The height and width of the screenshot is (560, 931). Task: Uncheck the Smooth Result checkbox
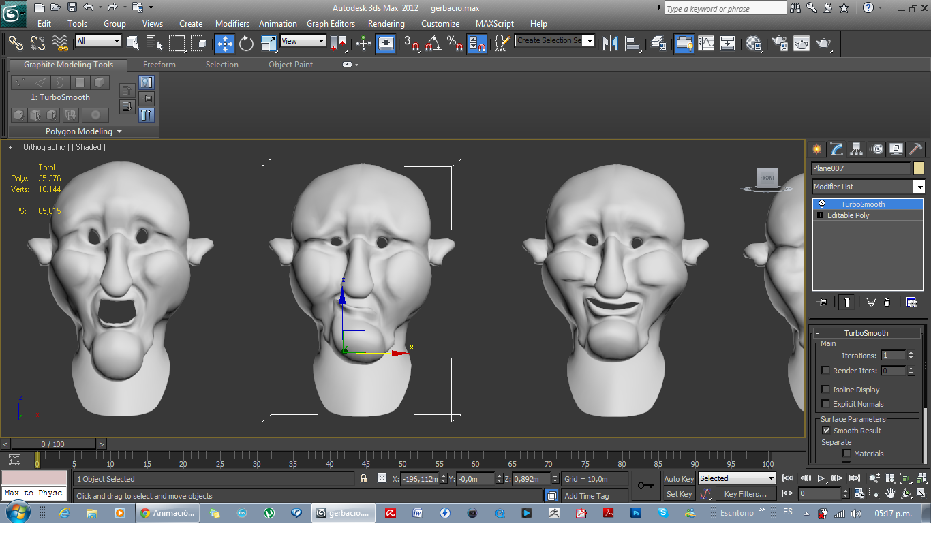826,431
